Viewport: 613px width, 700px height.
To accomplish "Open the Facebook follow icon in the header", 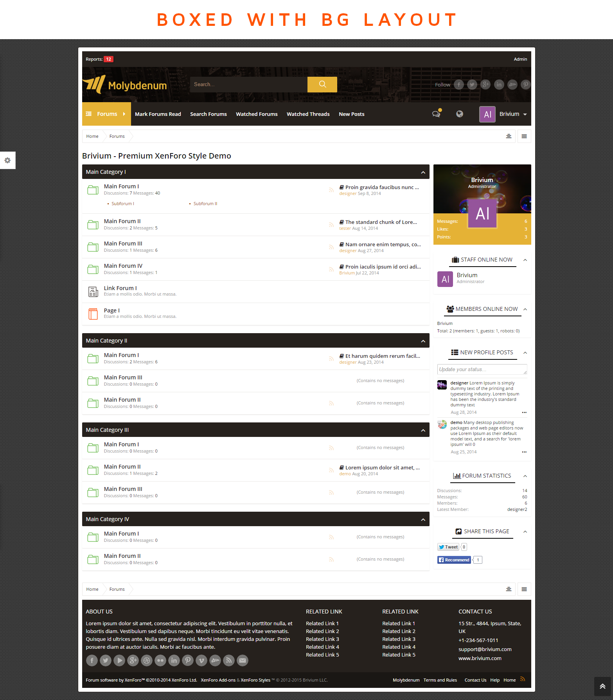I will tap(459, 85).
